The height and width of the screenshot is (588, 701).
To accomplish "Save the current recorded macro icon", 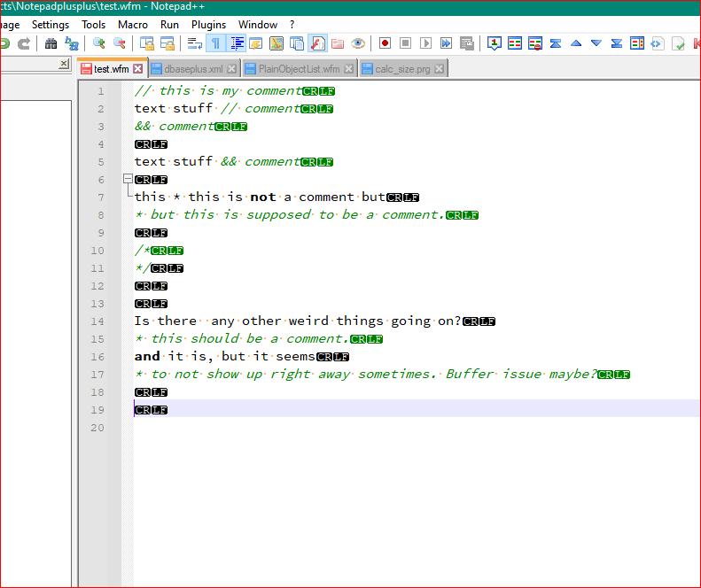I will [x=467, y=43].
